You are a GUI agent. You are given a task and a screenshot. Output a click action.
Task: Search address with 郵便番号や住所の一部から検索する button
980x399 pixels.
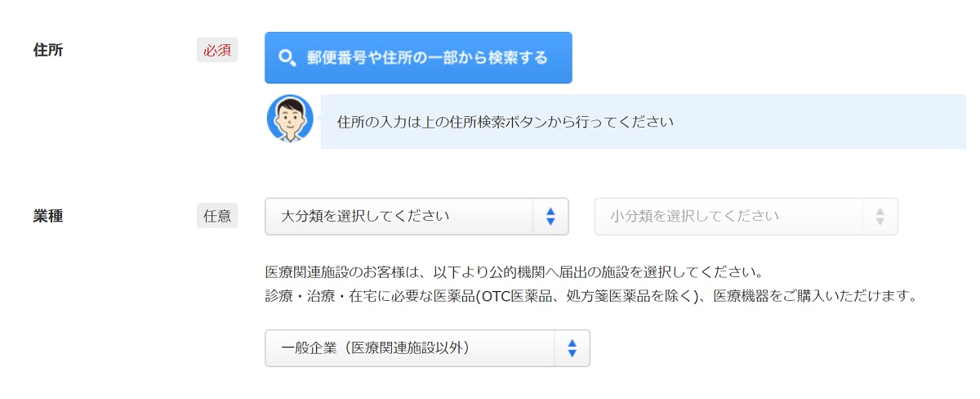[x=418, y=58]
